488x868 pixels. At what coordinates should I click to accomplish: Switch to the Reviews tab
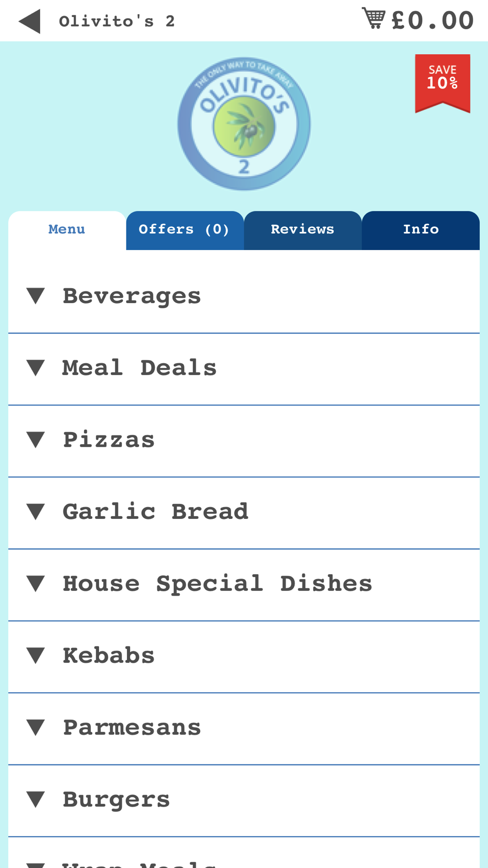point(303,230)
